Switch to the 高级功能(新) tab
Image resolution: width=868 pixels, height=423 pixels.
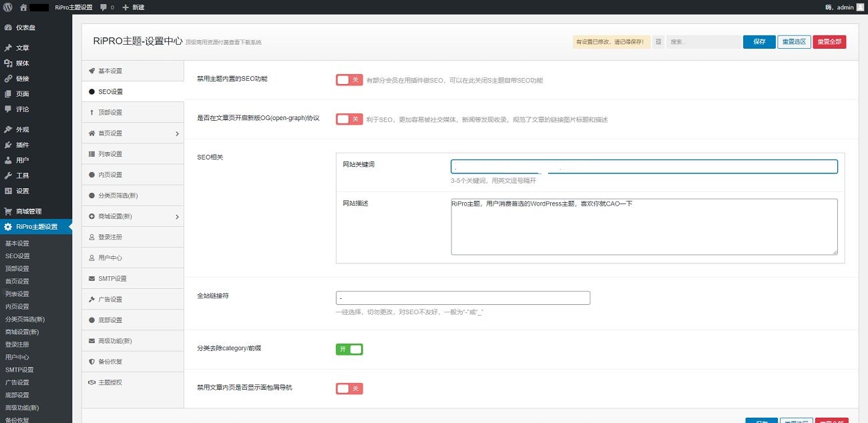pos(132,341)
